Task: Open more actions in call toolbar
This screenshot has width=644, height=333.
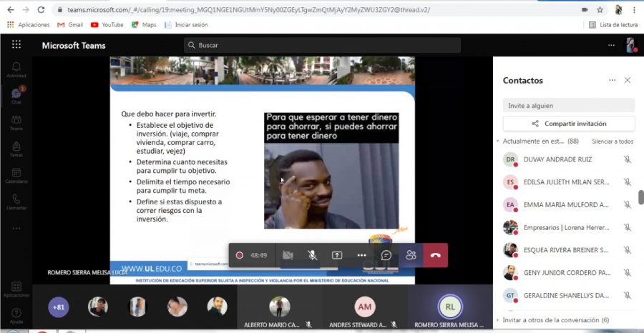Action: pyautogui.click(x=361, y=255)
